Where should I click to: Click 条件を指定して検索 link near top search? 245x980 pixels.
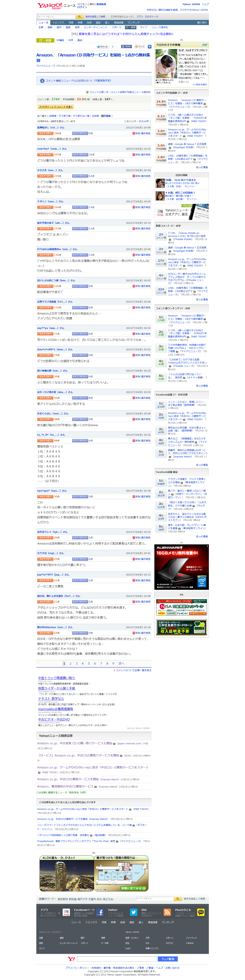click(x=95, y=17)
